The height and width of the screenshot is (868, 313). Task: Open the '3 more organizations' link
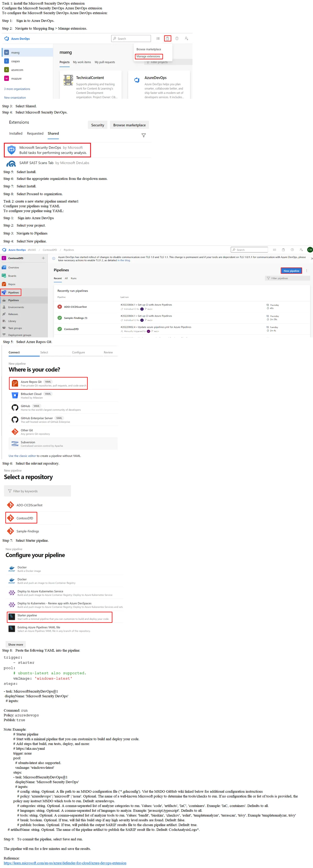[17, 89]
